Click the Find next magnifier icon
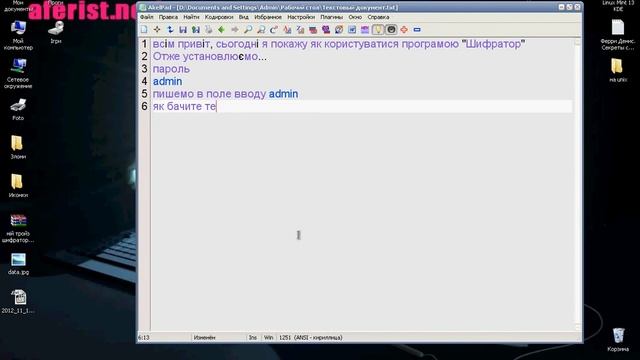The height and width of the screenshot is (360, 640). click(261, 29)
